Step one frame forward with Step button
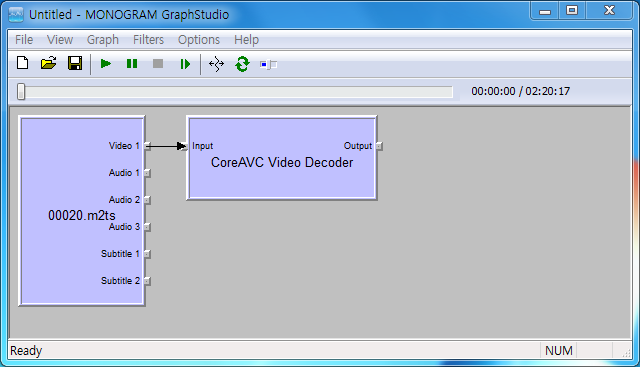 185,64
